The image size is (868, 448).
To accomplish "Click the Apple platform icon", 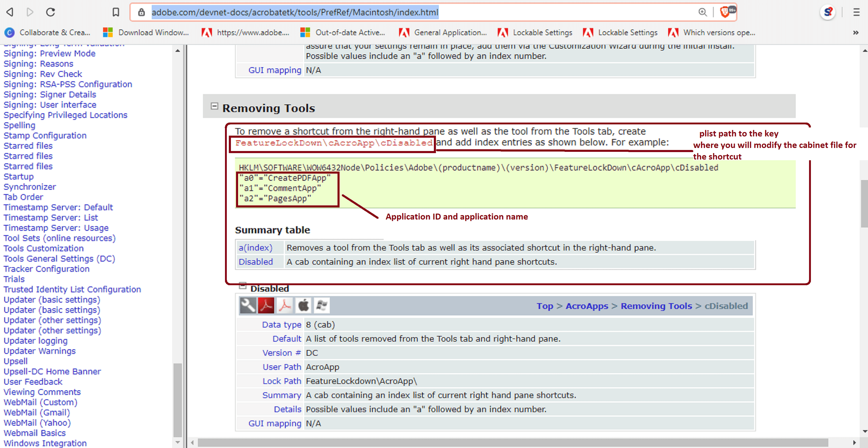I will 303,306.
